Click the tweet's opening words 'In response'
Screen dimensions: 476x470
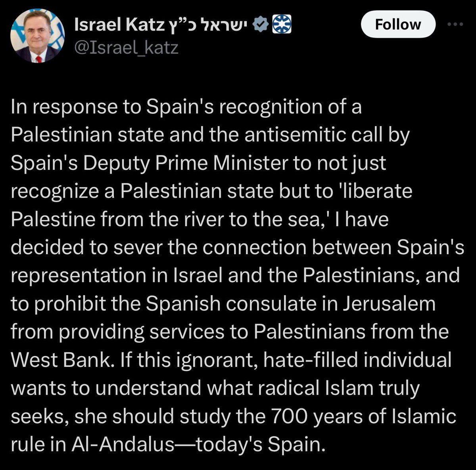[x=63, y=107]
